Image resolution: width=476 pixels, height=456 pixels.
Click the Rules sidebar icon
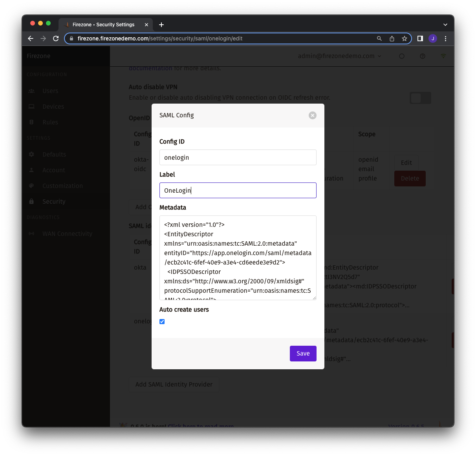pos(31,122)
